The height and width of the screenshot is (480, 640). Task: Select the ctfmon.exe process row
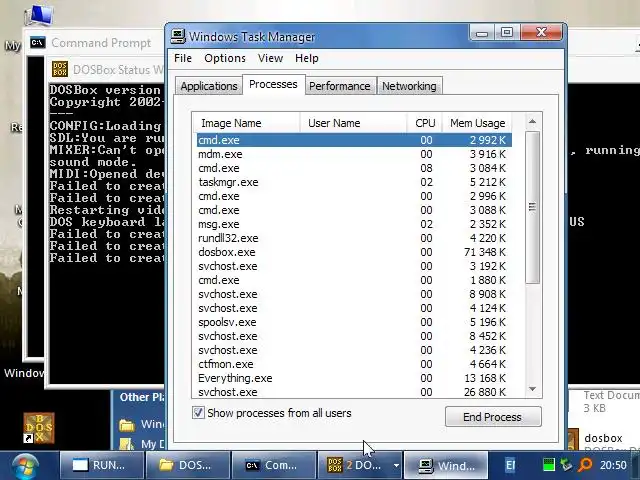click(x=354, y=364)
